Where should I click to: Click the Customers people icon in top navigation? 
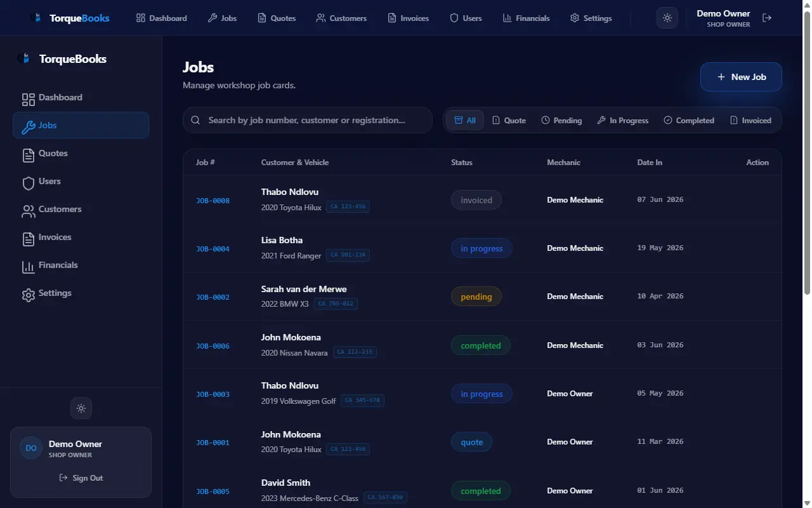click(x=321, y=18)
